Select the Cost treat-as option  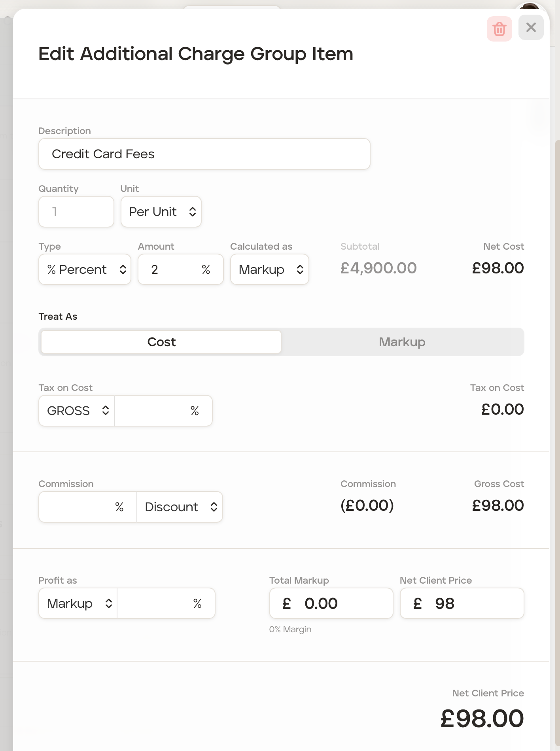coord(161,342)
